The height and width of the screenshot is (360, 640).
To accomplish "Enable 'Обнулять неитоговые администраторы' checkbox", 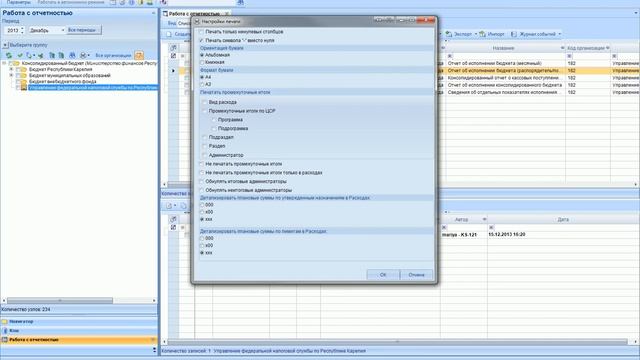I will [201, 190].
